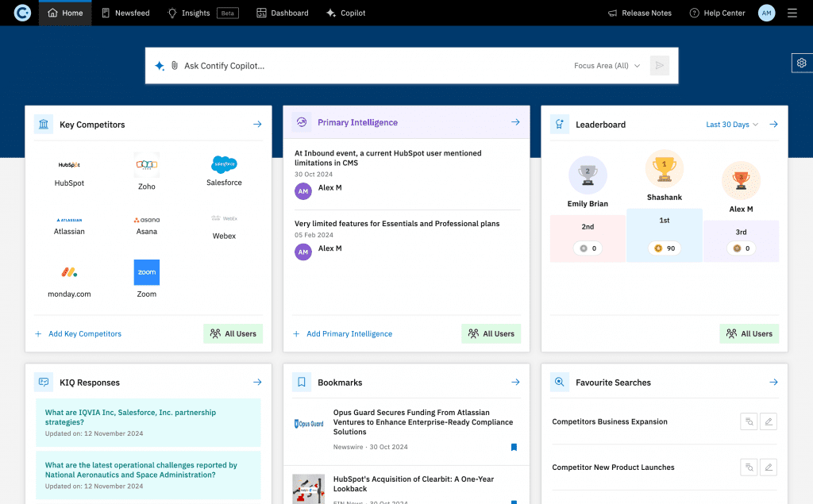Open the Last 30 Days leaderboard dropdown
Image resolution: width=813 pixels, height=504 pixels.
[732, 125]
